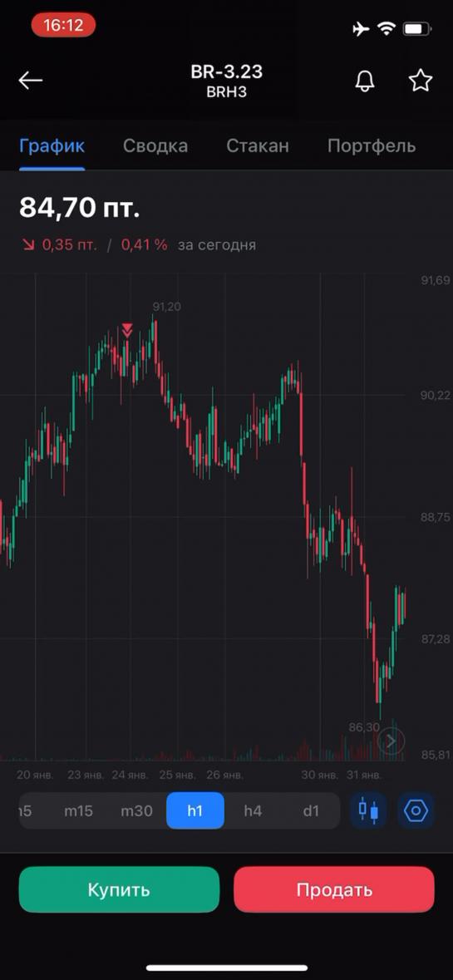Select the m15 timeframe
This screenshot has width=453, height=980.
coord(79,810)
